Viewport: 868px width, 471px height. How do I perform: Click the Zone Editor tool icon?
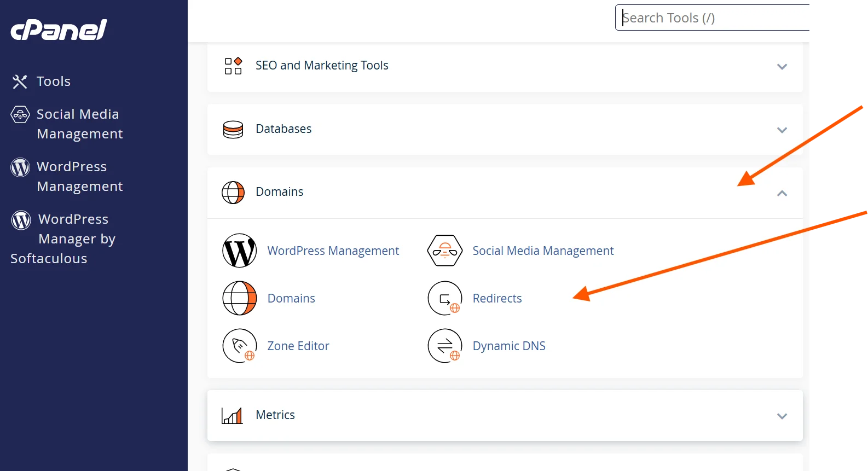[x=240, y=346]
